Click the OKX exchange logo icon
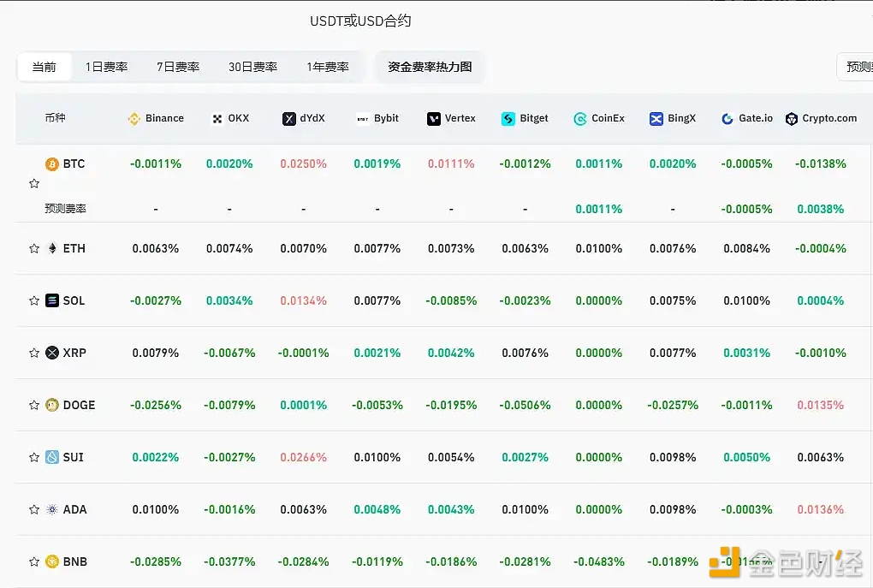Image resolution: width=873 pixels, height=588 pixels. click(x=217, y=119)
